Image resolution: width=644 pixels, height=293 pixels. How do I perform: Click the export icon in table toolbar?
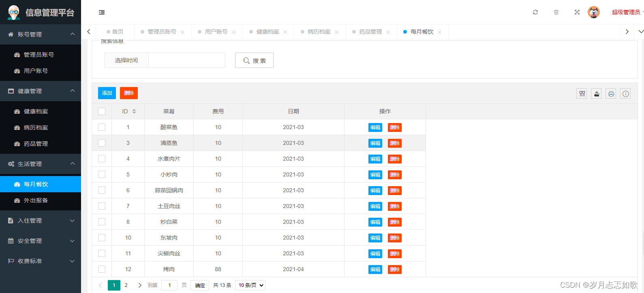596,94
